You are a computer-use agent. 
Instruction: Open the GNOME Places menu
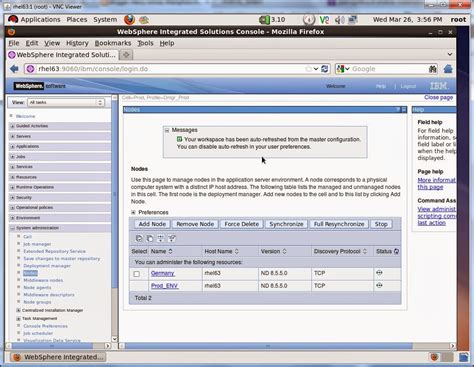pyautogui.click(x=77, y=20)
